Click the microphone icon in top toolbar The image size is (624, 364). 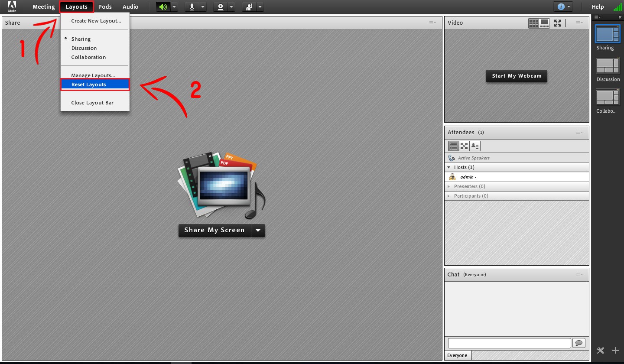point(192,7)
